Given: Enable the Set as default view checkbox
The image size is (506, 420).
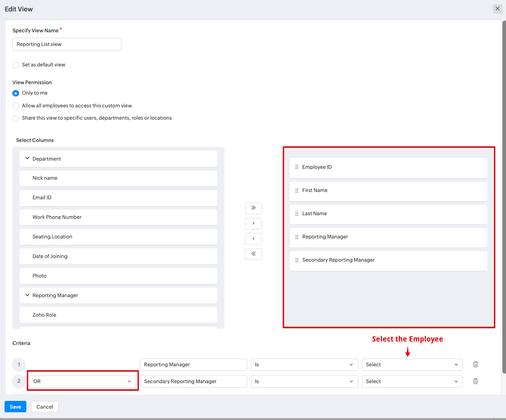Looking at the screenshot, I should [16, 65].
